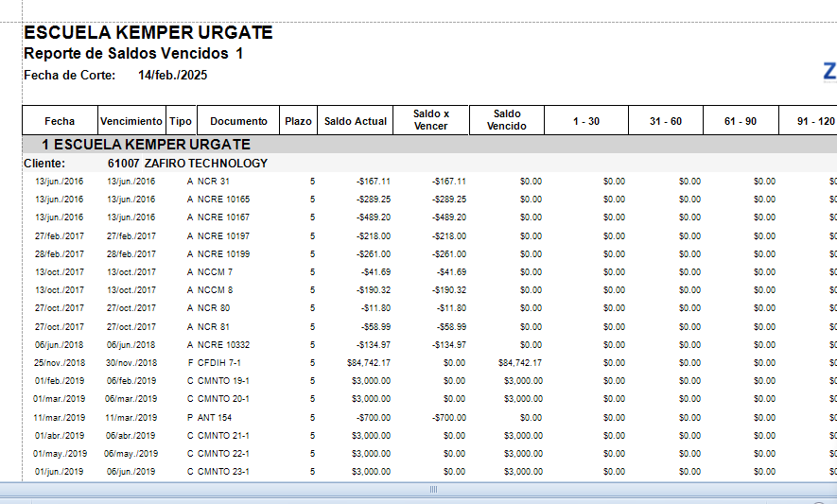Click document NCR 81
Image resolution: width=837 pixels, height=504 pixels.
point(214,327)
